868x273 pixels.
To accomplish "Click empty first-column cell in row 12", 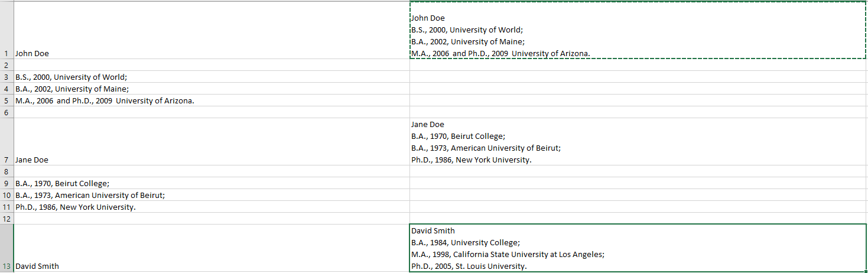I will [x=212, y=219].
